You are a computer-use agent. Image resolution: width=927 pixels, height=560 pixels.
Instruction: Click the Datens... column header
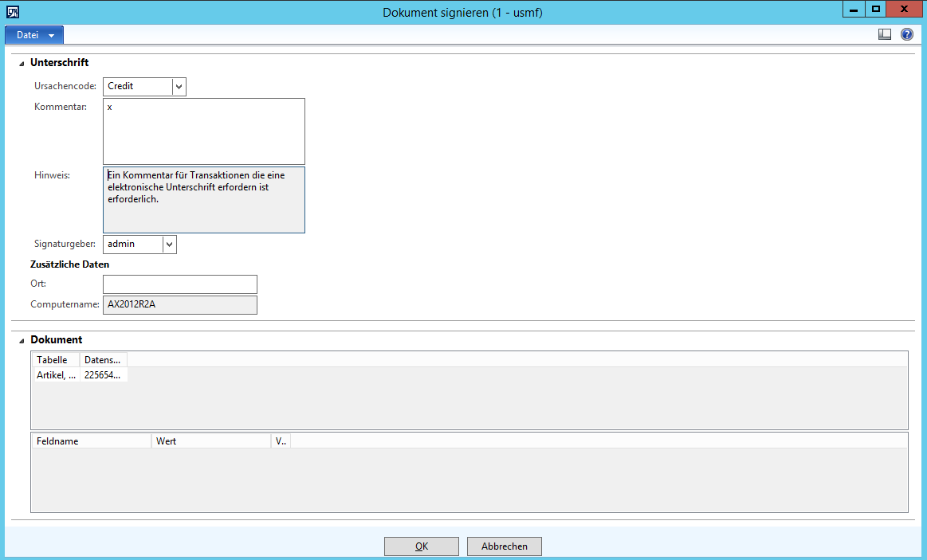(103, 360)
